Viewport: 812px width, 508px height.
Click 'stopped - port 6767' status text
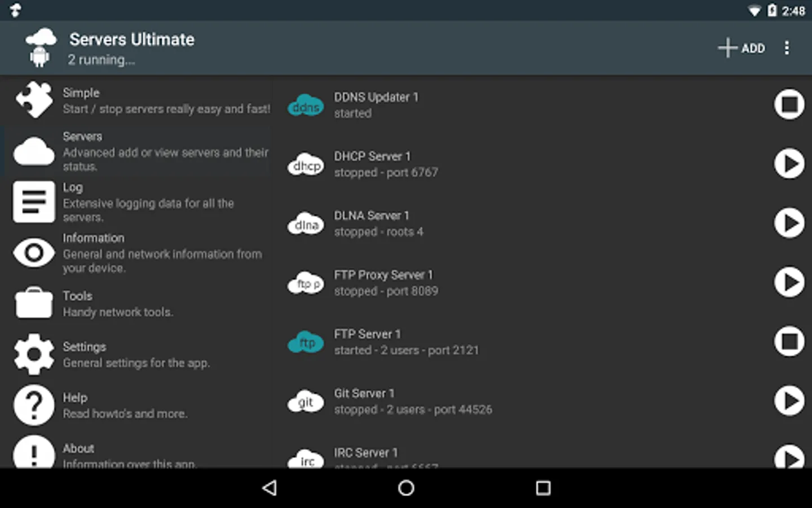click(x=386, y=172)
